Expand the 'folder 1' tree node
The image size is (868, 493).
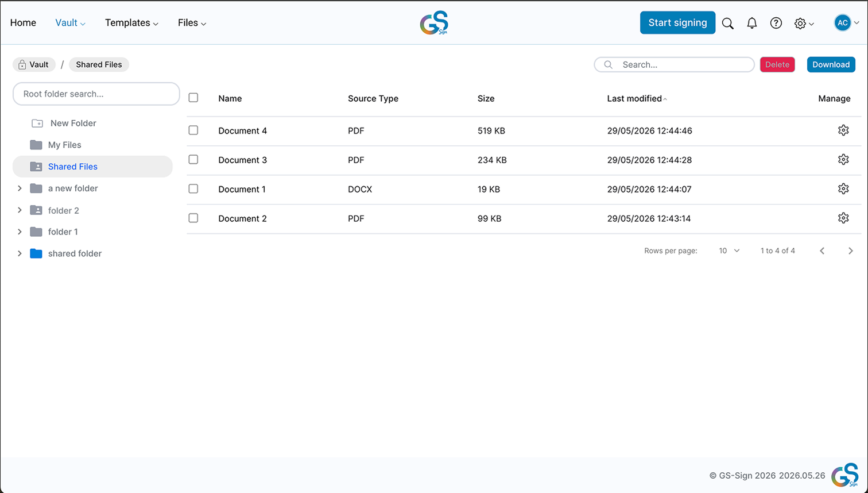[x=20, y=232]
